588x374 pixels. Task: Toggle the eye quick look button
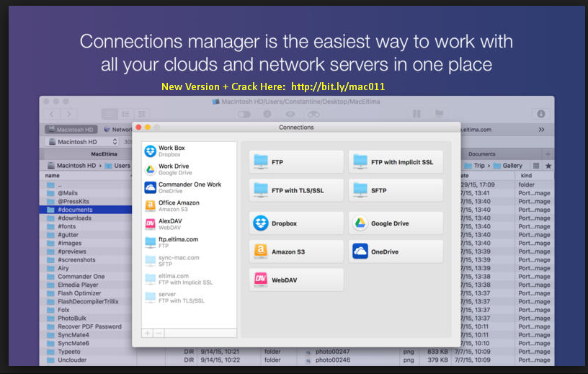click(x=290, y=114)
